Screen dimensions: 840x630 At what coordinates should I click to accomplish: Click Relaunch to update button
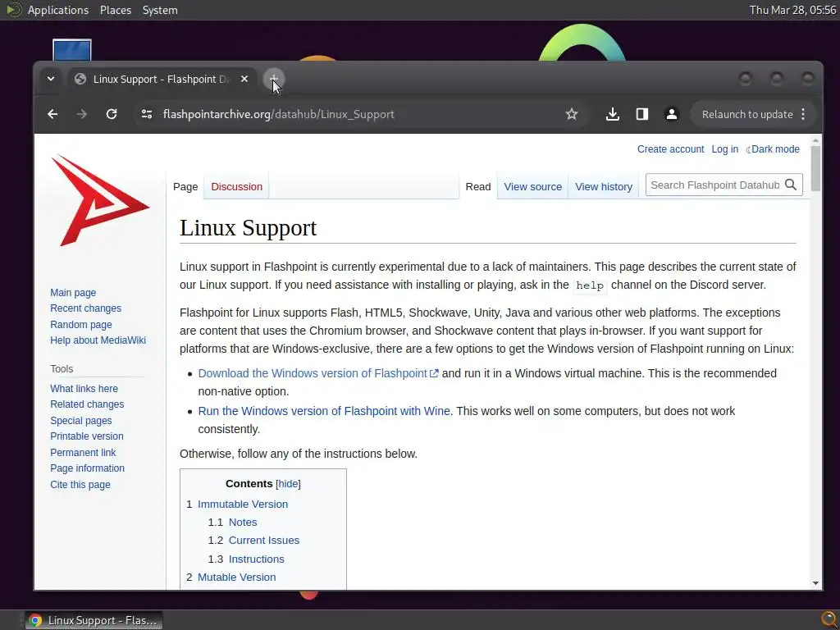(x=747, y=114)
